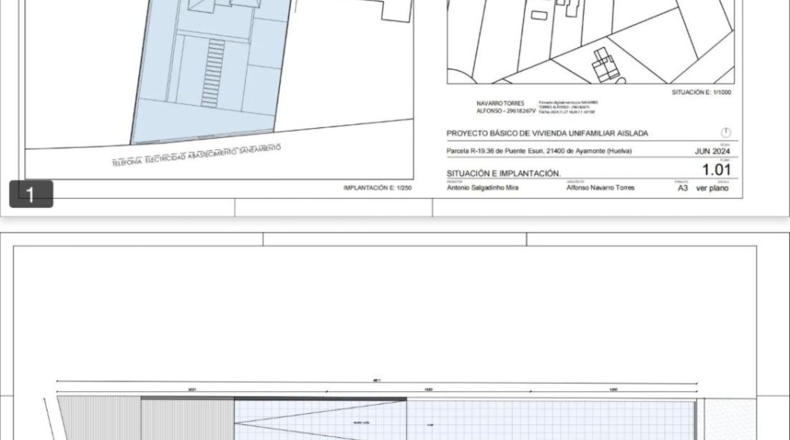Click the 'A3' format label
The image size is (790, 440).
[682, 188]
